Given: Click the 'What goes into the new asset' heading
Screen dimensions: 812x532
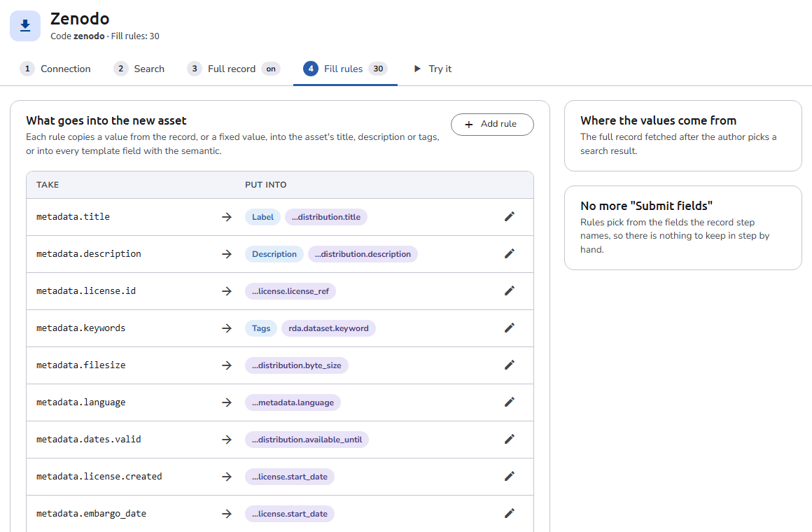Looking at the screenshot, I should point(106,120).
